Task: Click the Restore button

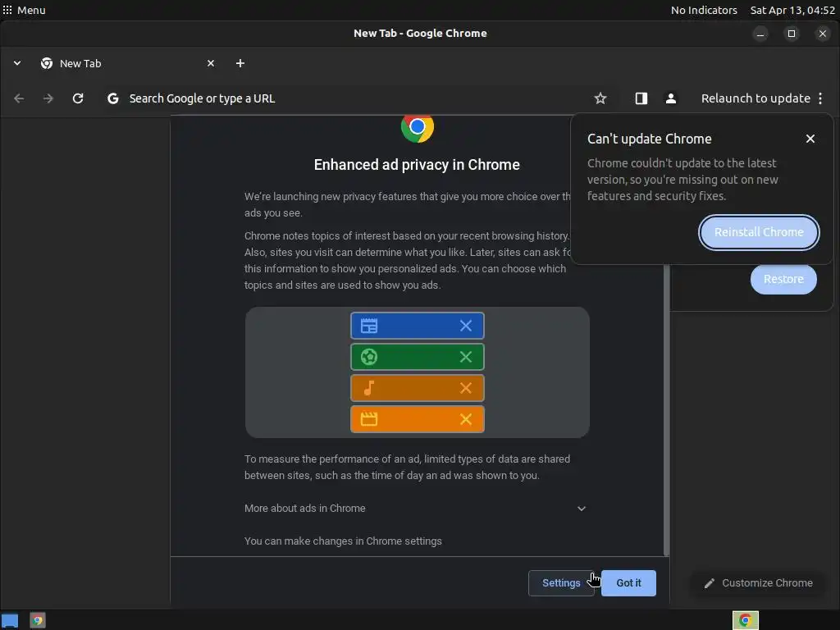Action: 783,279
